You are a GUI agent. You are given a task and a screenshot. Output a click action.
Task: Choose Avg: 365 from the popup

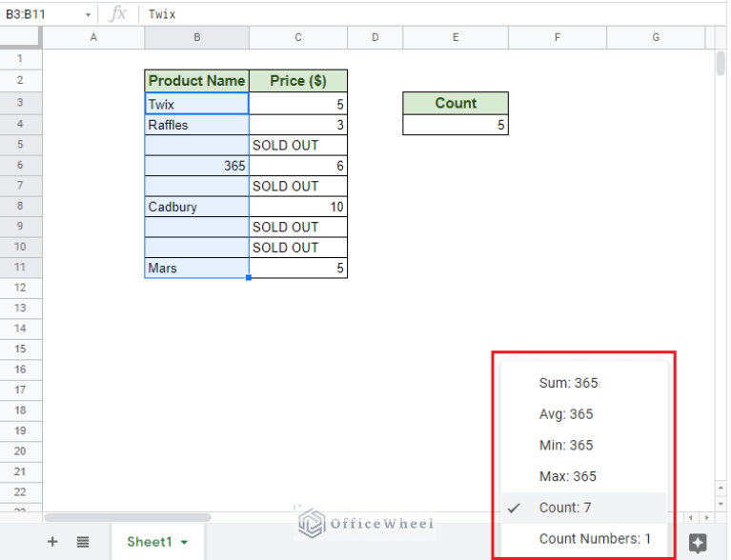[x=568, y=414]
